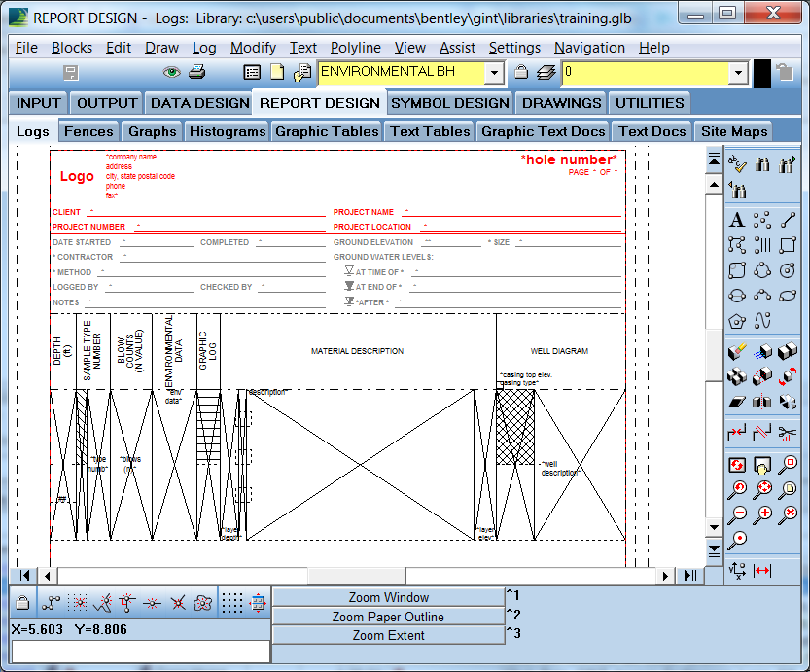This screenshot has height=672, width=810.
Task: Click the Zoom Paper Outline button
Action: 389,617
